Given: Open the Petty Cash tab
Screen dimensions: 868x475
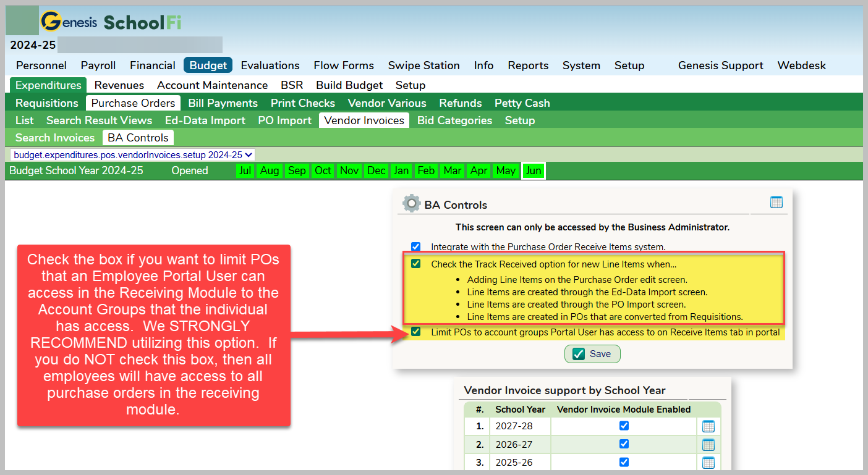Looking at the screenshot, I should [x=522, y=103].
